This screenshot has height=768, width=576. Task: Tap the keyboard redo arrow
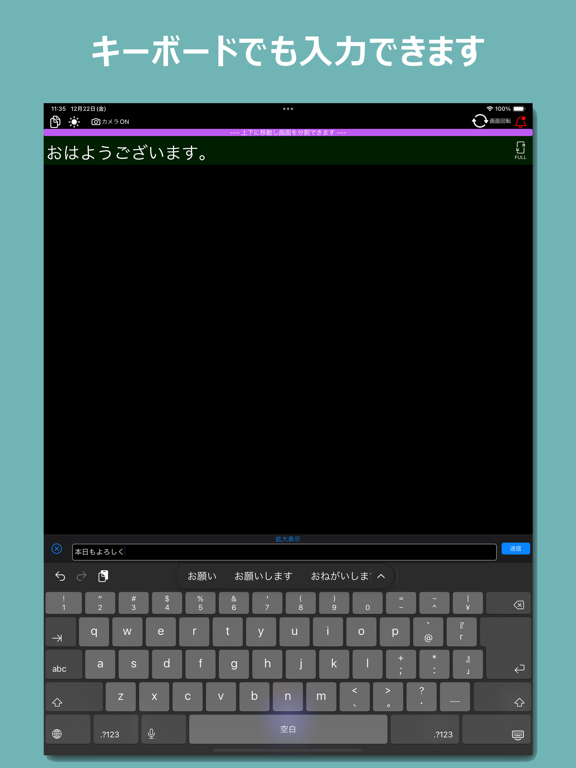(x=81, y=576)
